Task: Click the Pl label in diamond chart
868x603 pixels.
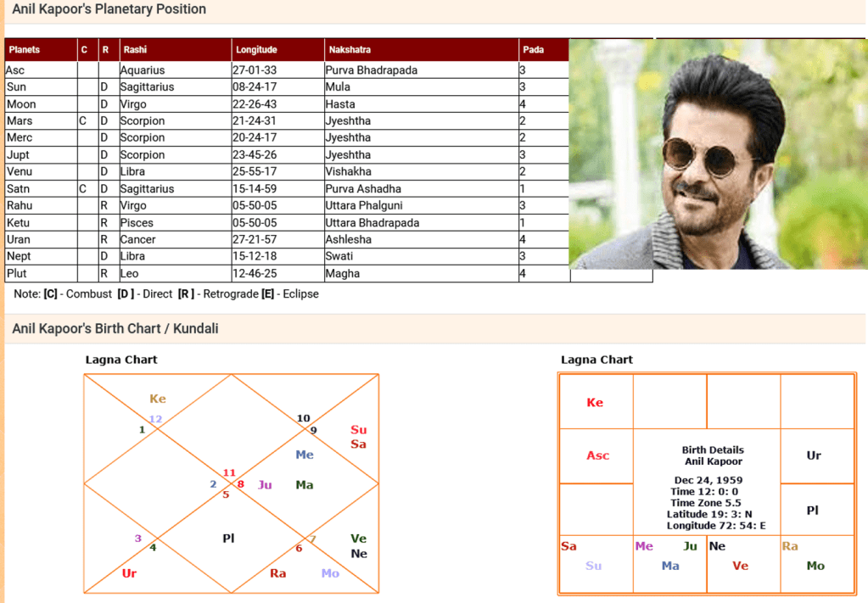Action: (x=228, y=538)
